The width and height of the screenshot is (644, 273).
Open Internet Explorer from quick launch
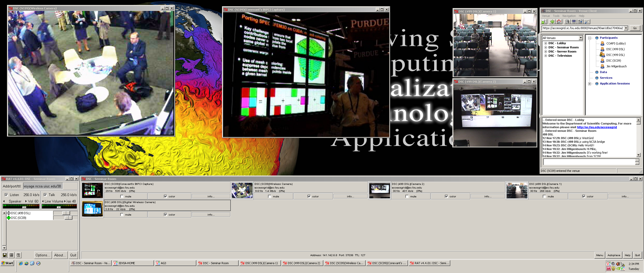pos(21,263)
